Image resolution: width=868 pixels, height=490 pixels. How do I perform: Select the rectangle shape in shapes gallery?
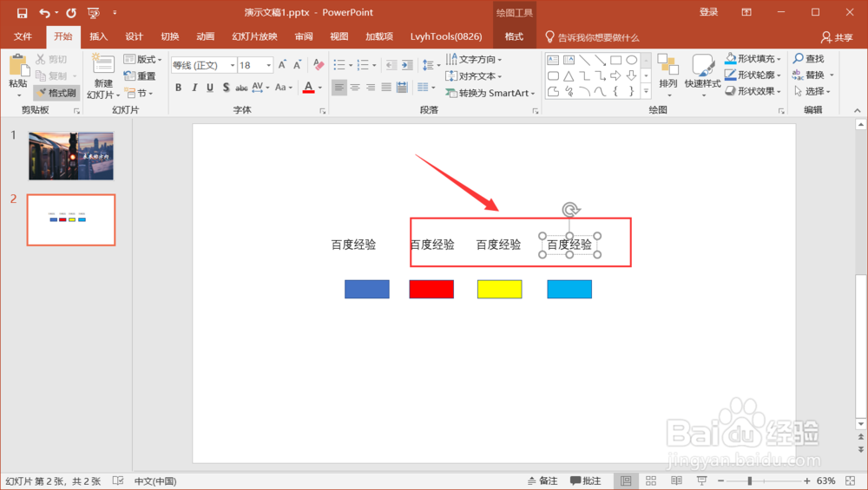click(x=615, y=60)
